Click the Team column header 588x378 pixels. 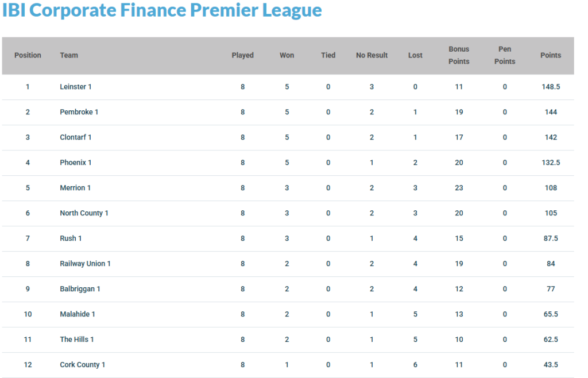click(x=69, y=55)
